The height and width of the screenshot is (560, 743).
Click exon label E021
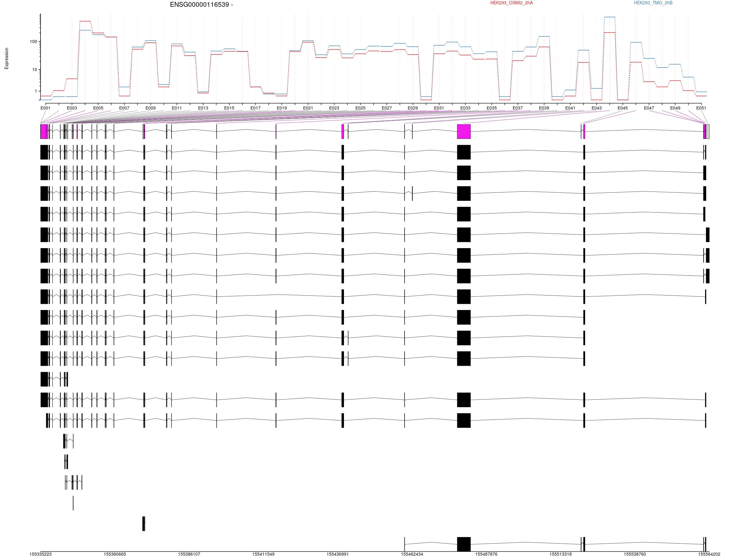click(308, 108)
